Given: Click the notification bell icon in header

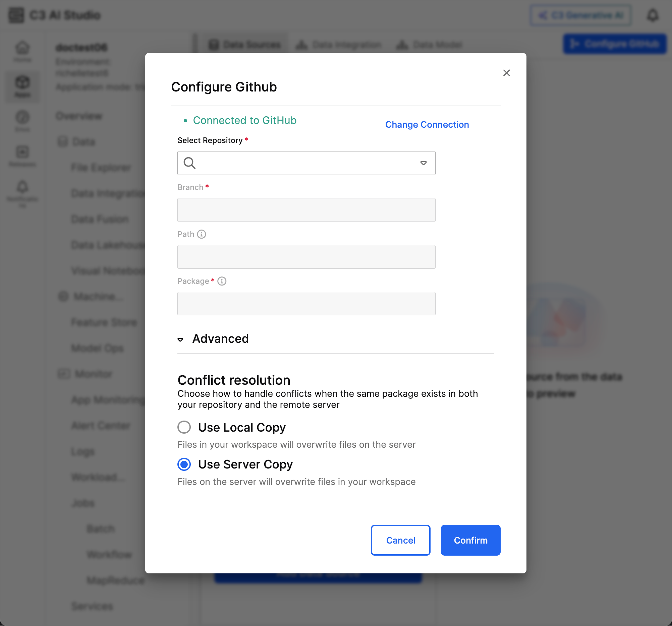Looking at the screenshot, I should (x=653, y=15).
